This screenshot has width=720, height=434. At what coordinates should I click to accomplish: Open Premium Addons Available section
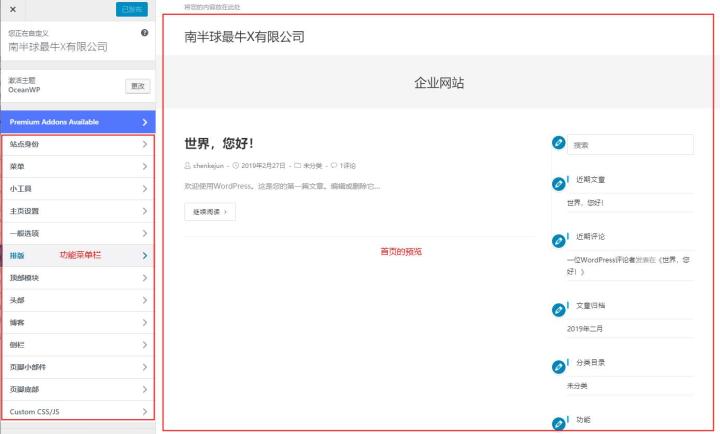pyautogui.click(x=78, y=122)
